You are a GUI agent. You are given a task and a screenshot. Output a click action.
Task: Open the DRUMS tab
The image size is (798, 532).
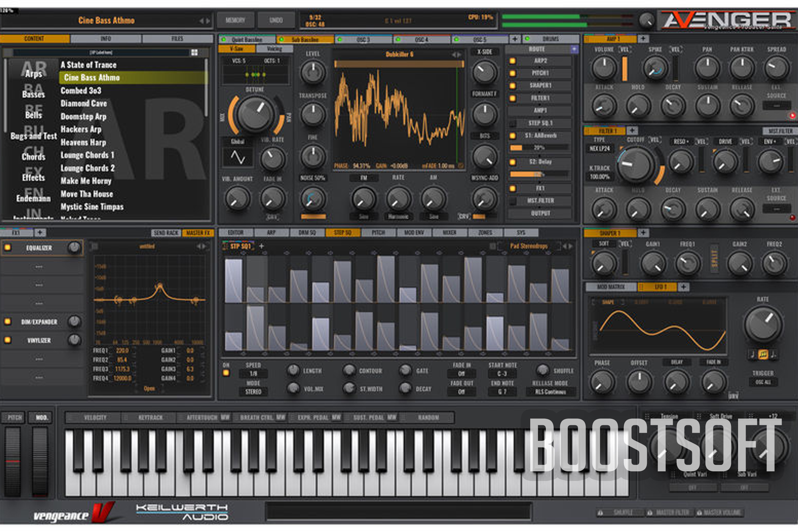coord(550,39)
